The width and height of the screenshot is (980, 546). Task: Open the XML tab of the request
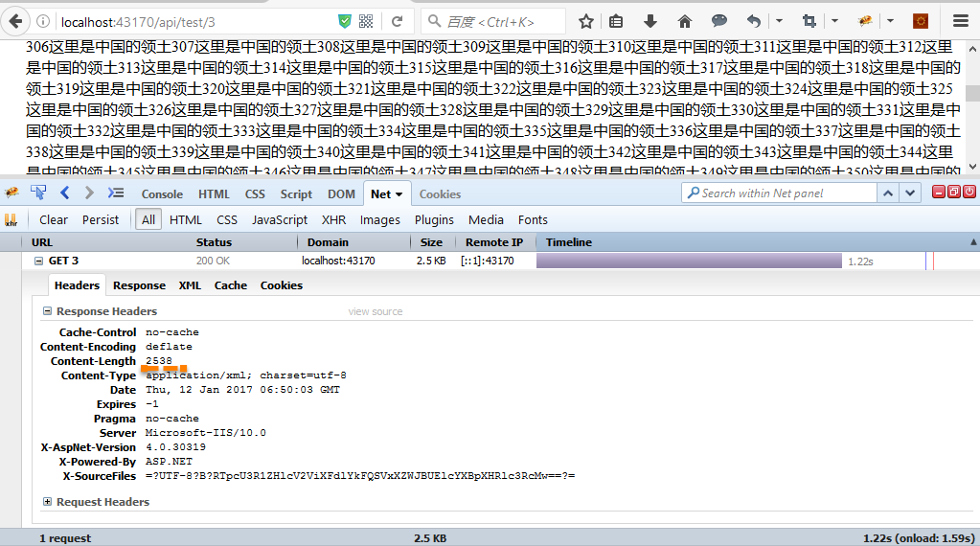click(x=190, y=285)
